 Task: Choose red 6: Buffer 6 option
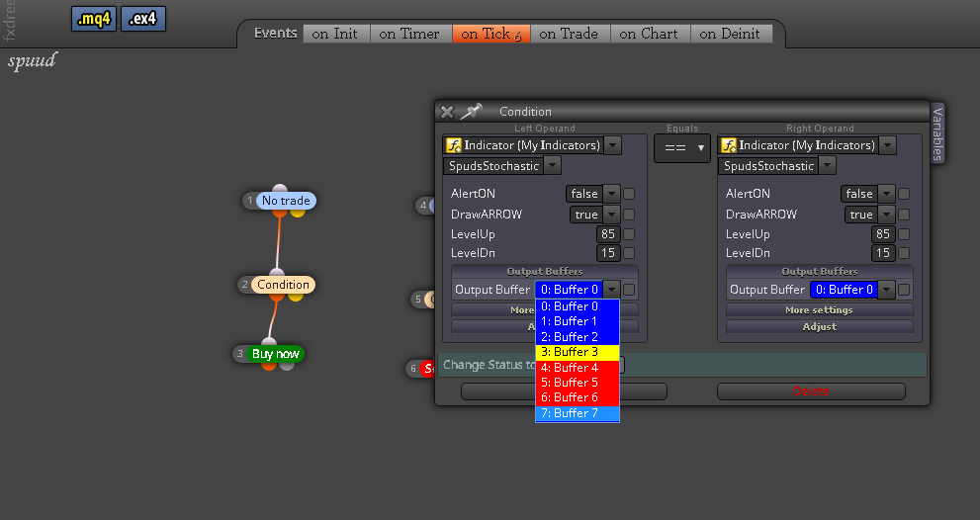578,397
